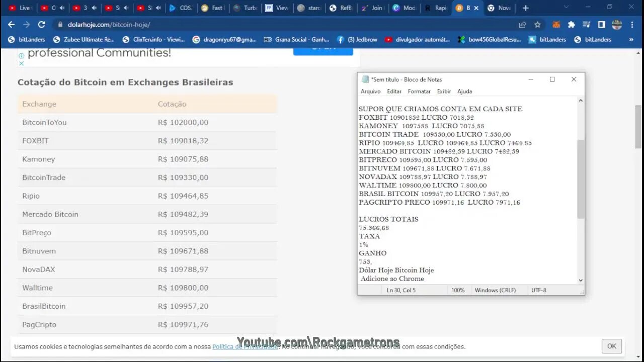Switch to the 'Fast' tab
The width and height of the screenshot is (644, 362).
213,8
